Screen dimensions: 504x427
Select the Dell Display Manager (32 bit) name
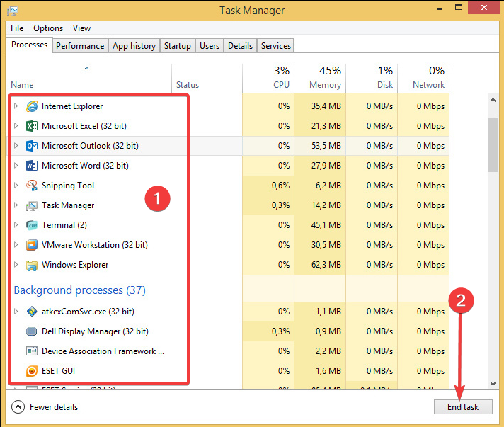(95, 331)
